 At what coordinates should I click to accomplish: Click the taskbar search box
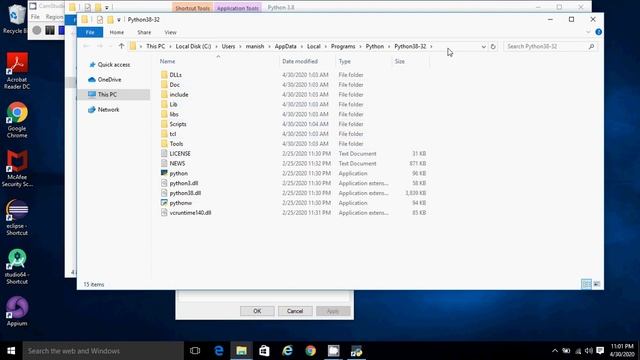[x=103, y=351]
